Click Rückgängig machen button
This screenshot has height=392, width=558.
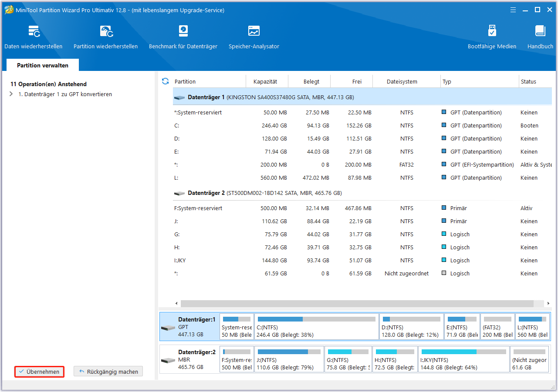pos(108,372)
